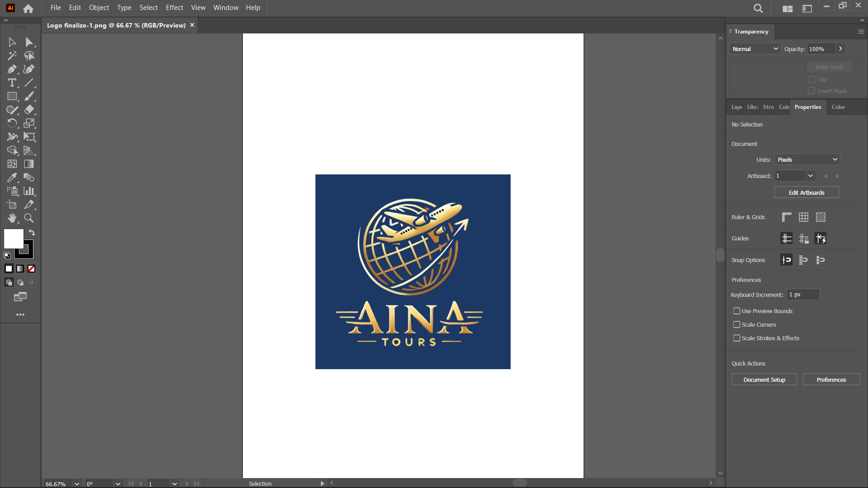Select the Scale tool
This screenshot has width=868, height=488.
[x=29, y=123]
